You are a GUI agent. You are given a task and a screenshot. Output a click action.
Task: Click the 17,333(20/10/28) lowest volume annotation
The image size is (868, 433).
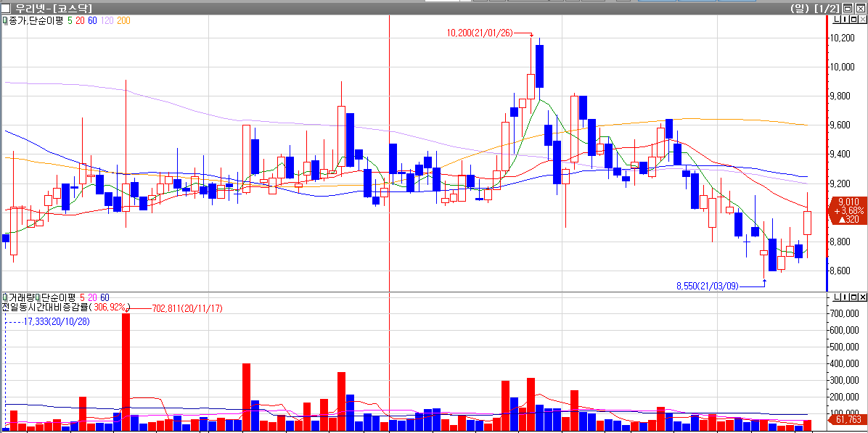pos(57,321)
